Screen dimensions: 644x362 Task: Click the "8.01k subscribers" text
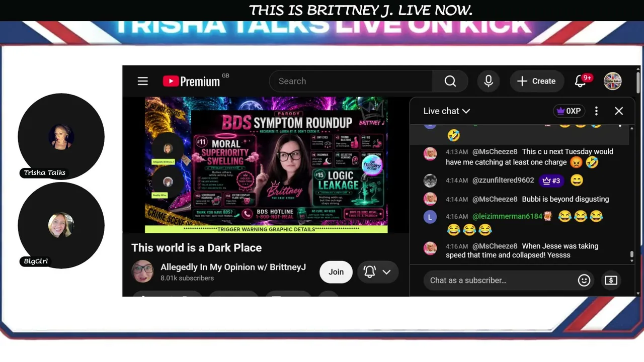click(187, 278)
